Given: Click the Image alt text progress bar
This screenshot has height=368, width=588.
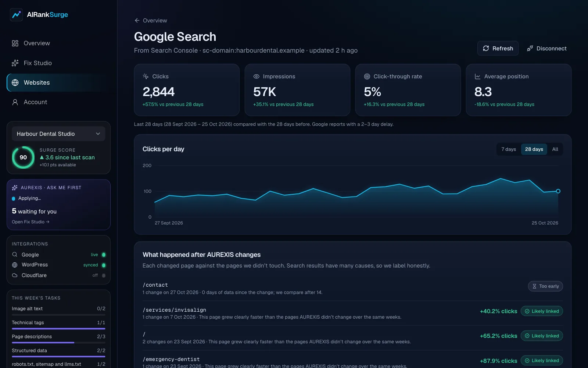Looking at the screenshot, I should point(58,315).
